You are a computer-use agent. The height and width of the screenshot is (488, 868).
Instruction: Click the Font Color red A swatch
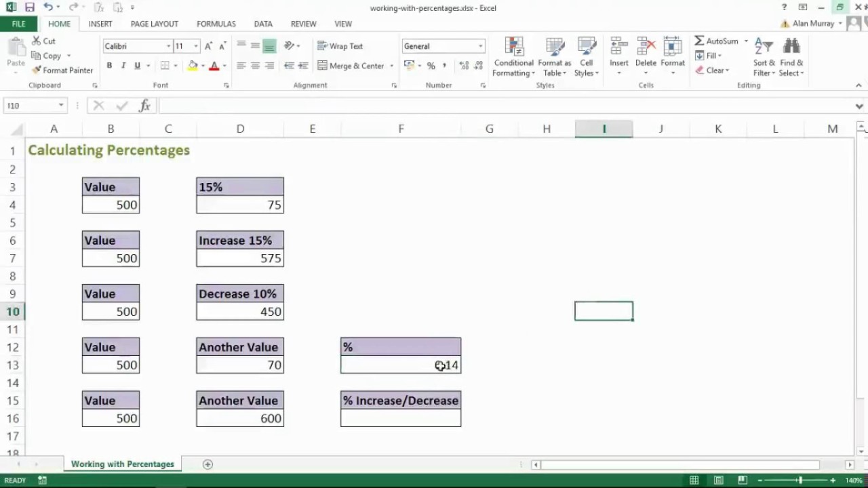click(214, 66)
